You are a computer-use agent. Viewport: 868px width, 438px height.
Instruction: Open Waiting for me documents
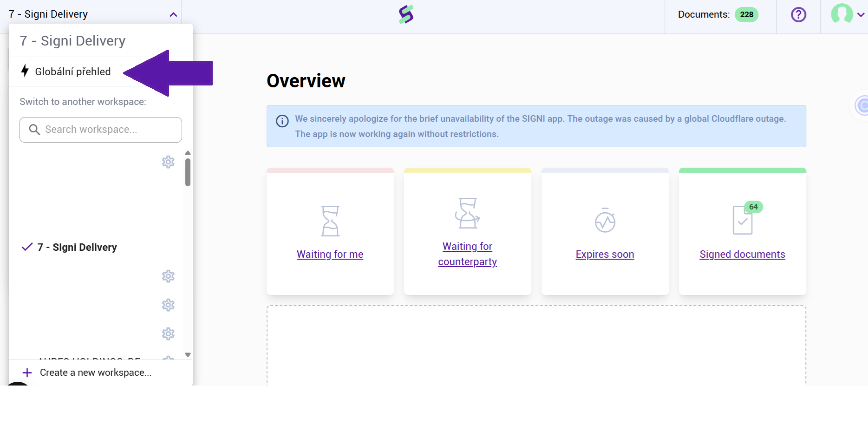(x=330, y=255)
